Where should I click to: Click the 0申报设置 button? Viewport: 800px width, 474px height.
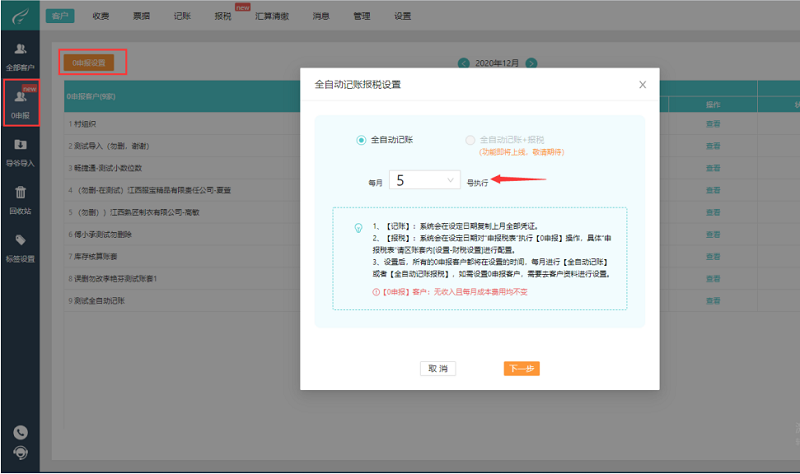(x=90, y=62)
